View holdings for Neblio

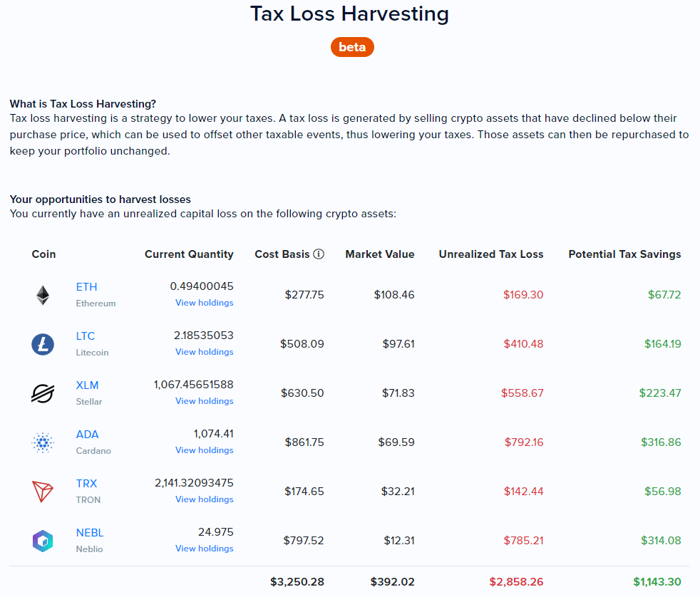[205, 548]
